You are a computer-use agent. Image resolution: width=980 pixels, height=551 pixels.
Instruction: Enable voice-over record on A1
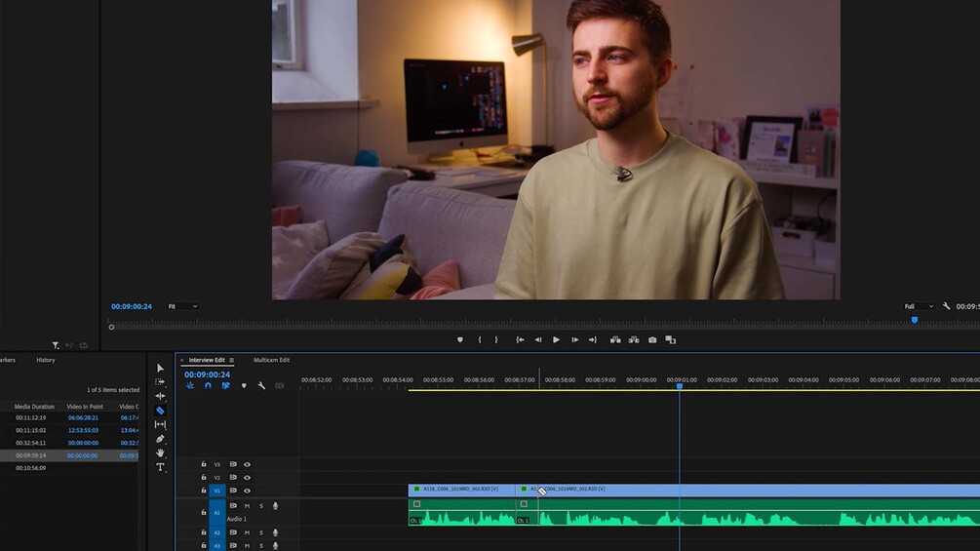[275, 506]
